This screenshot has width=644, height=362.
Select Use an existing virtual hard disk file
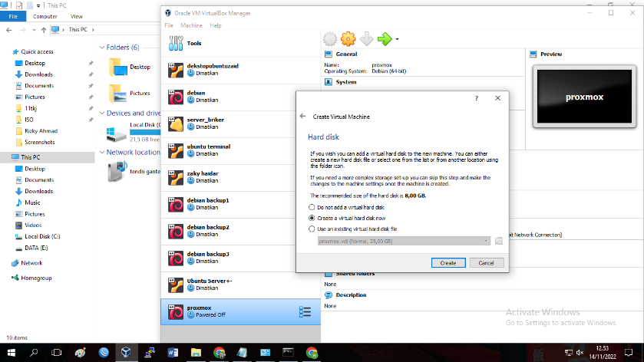pyautogui.click(x=312, y=229)
